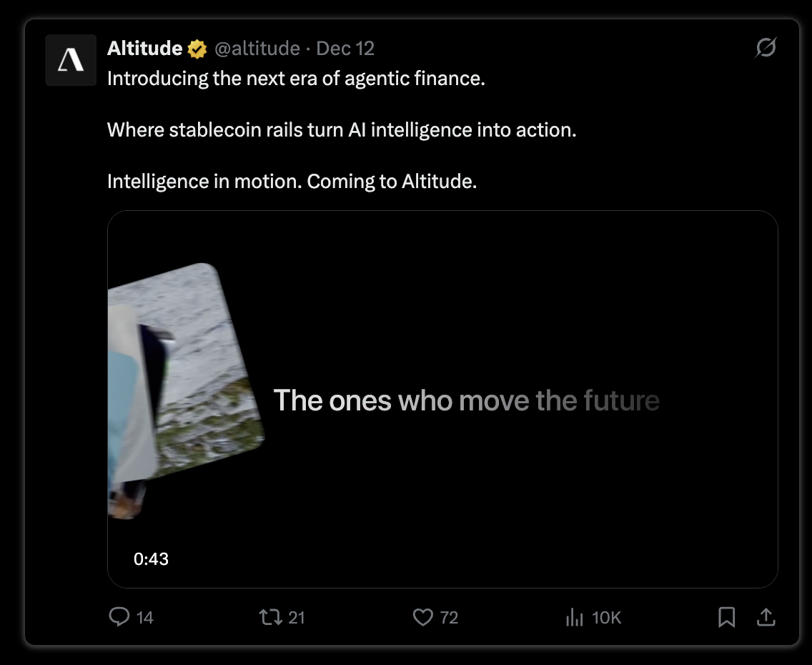Click the Altitude display name
The image size is (812, 665).
point(144,49)
